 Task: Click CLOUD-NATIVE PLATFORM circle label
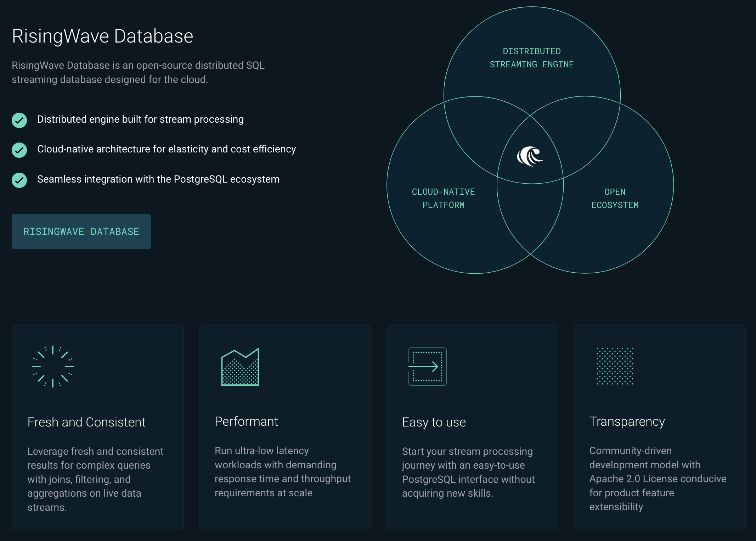click(x=443, y=199)
